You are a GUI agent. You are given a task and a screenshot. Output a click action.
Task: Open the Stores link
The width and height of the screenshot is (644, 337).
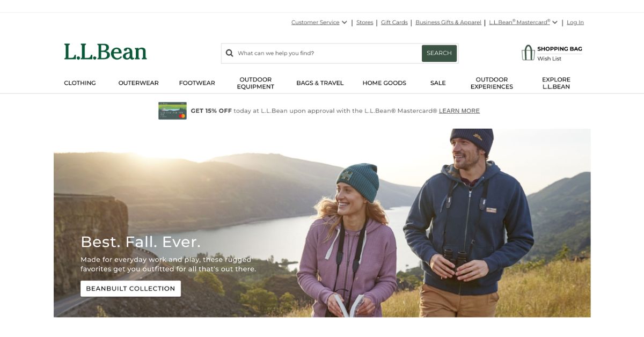(x=365, y=23)
